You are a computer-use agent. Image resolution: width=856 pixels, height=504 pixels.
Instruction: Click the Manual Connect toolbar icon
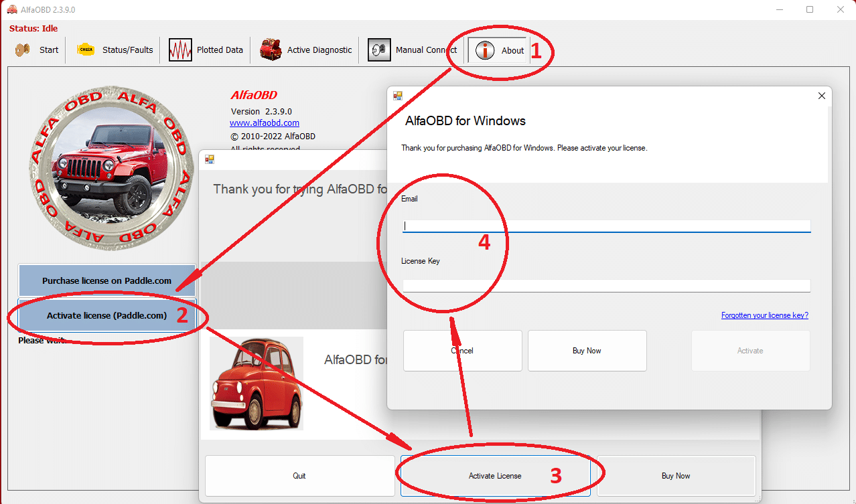click(x=378, y=49)
